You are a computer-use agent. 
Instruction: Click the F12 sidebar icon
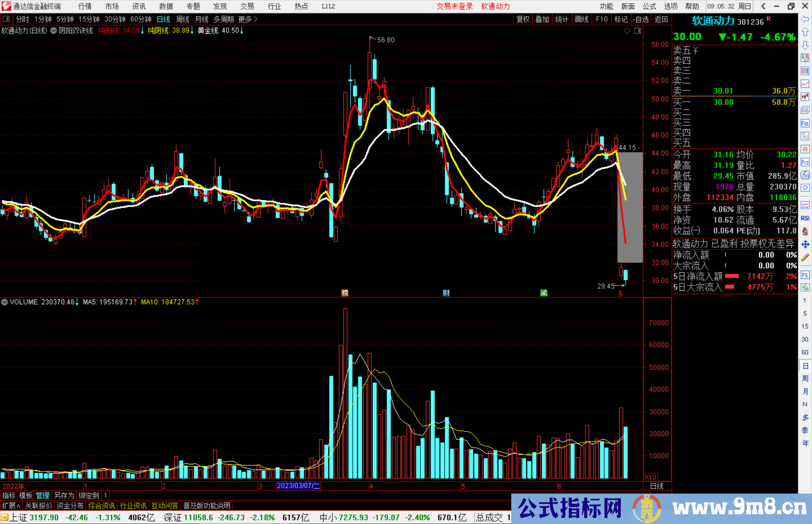[x=805, y=162]
